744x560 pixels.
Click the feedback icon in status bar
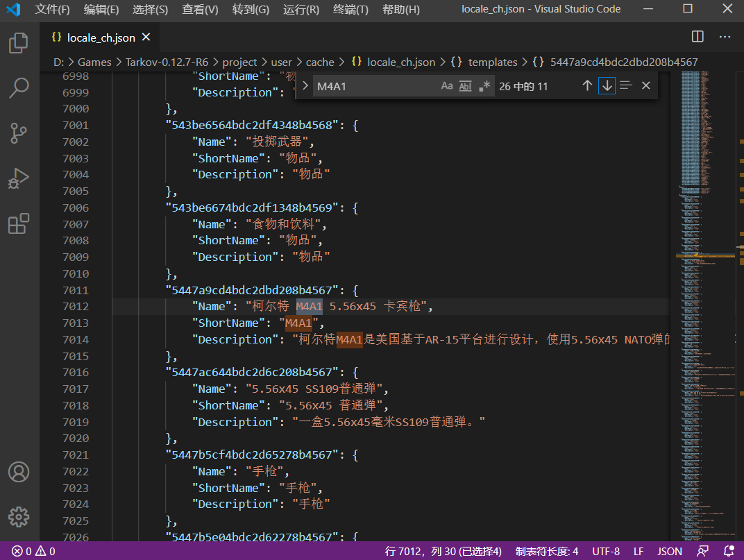point(703,551)
